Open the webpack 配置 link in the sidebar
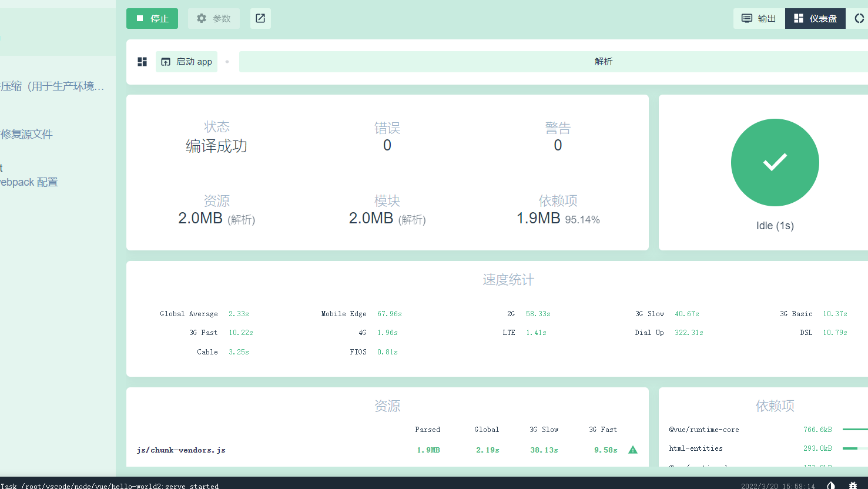 [x=28, y=182]
